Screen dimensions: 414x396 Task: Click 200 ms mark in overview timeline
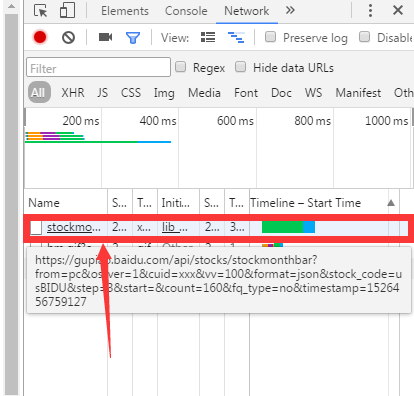coord(81,121)
